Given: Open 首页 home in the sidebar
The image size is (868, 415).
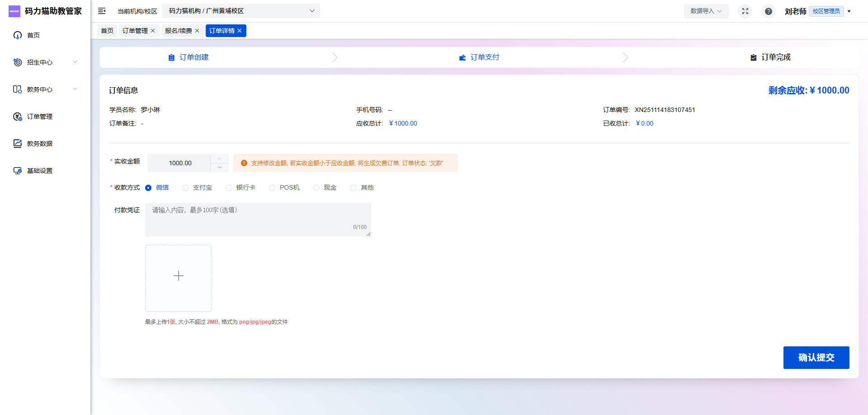Looking at the screenshot, I should tap(33, 35).
